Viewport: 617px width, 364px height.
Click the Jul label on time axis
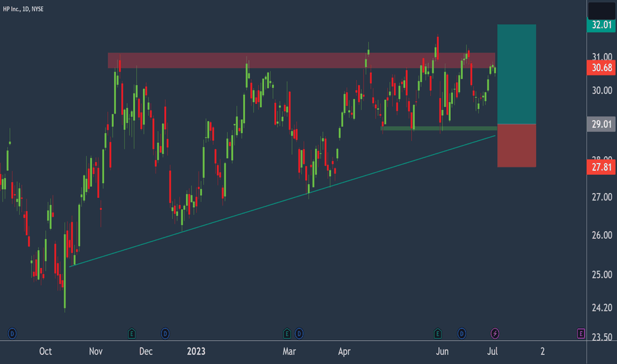tap(493, 351)
